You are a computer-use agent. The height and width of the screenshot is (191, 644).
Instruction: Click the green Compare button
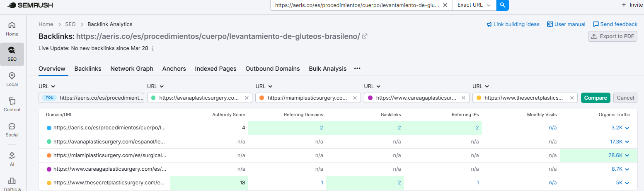596,98
